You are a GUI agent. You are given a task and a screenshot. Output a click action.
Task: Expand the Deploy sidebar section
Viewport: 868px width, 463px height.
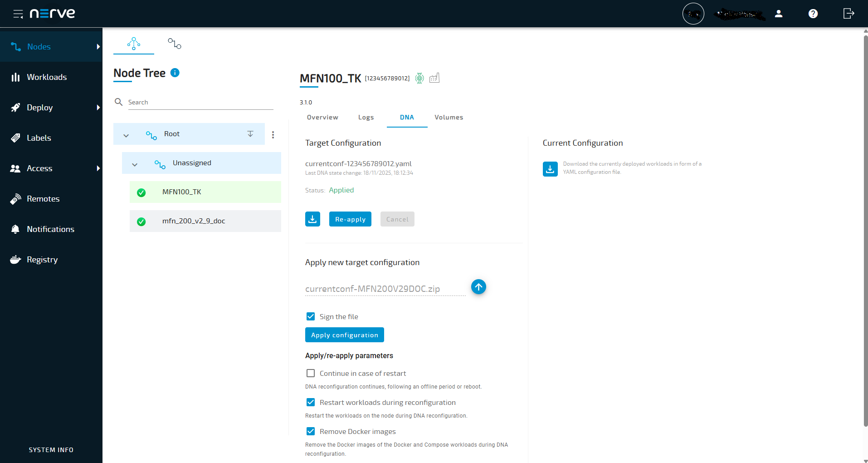(98, 108)
